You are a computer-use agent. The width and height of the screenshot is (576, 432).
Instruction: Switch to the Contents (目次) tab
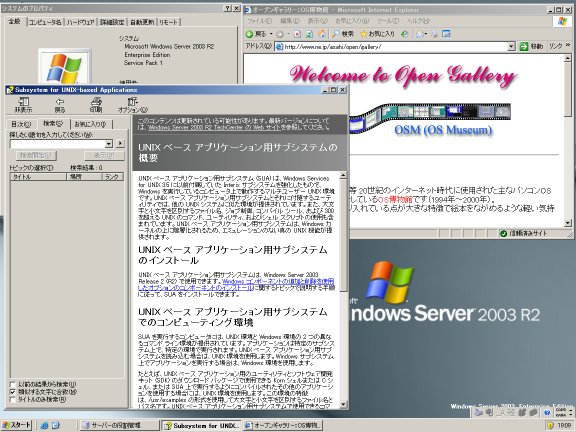[21, 124]
